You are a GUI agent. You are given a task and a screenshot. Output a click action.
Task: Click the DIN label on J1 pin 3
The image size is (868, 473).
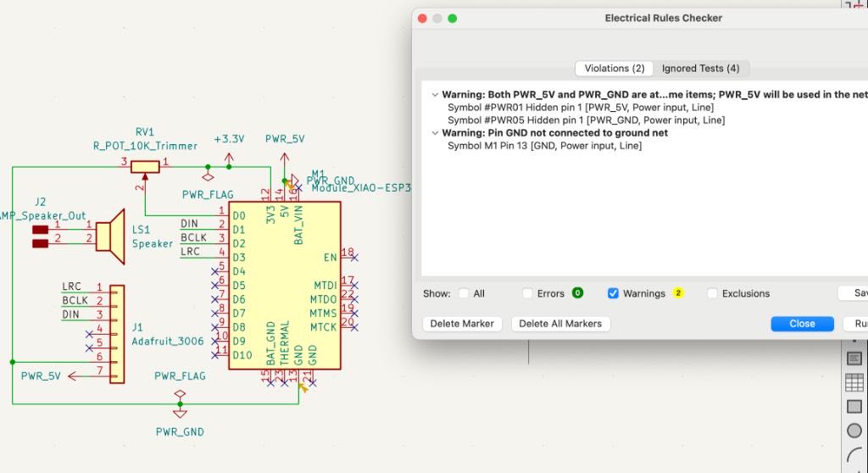tap(70, 314)
